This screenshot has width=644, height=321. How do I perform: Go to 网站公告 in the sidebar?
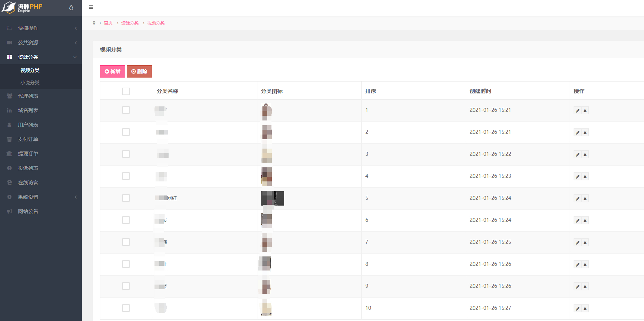[28, 211]
